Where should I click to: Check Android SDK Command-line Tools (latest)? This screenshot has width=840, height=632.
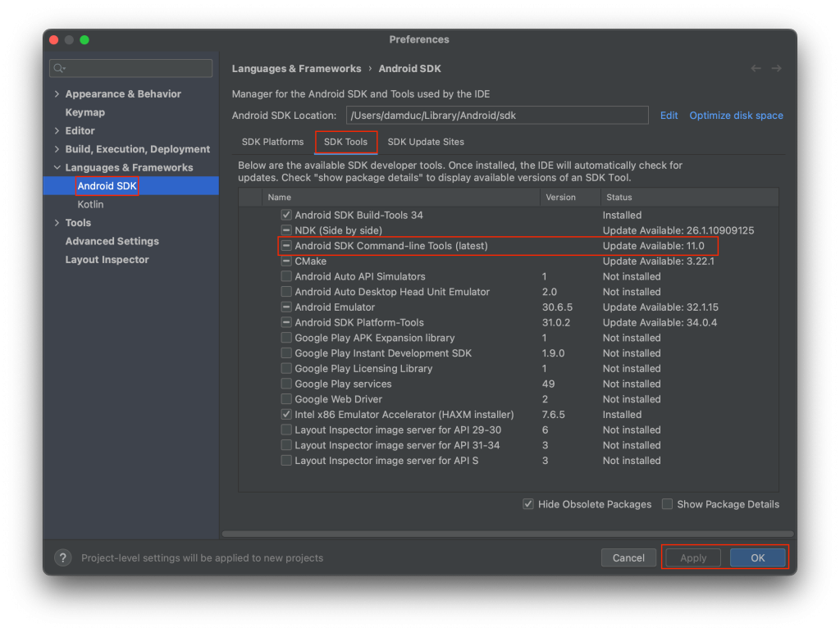point(286,246)
